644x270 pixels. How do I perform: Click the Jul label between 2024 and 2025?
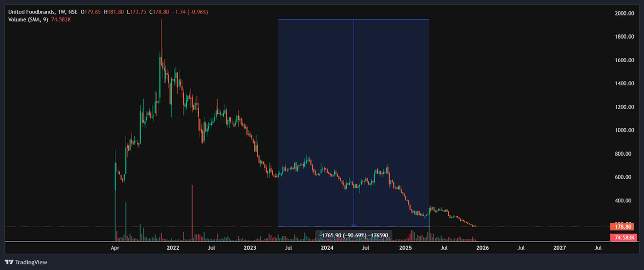[365, 248]
